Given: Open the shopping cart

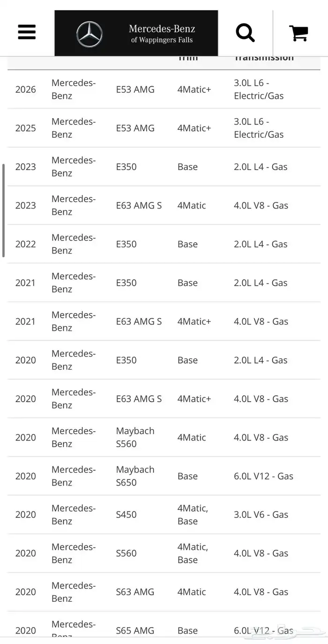Looking at the screenshot, I should click(298, 33).
